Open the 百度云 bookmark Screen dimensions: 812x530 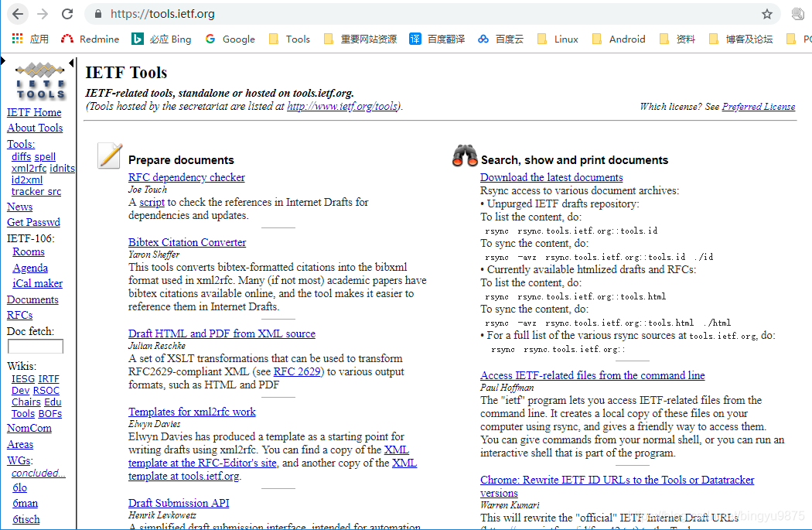(x=501, y=39)
